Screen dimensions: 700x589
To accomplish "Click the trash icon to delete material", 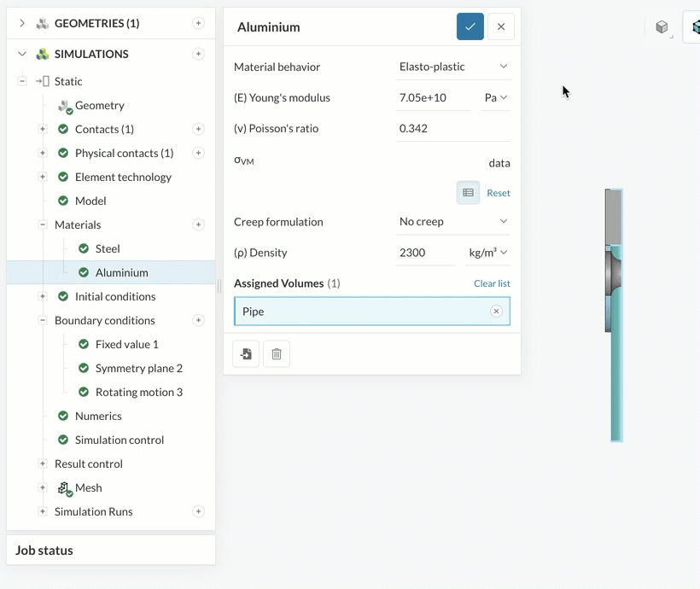I will coord(277,354).
